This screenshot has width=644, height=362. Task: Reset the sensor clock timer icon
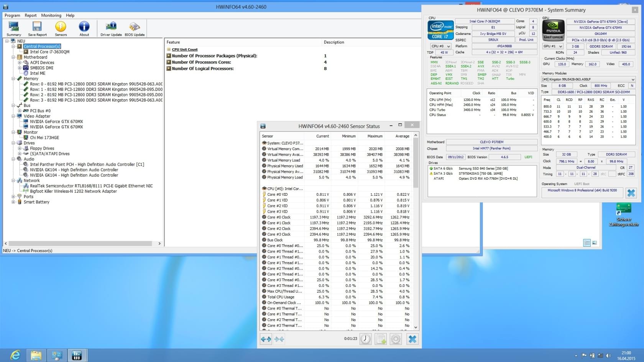point(366,339)
